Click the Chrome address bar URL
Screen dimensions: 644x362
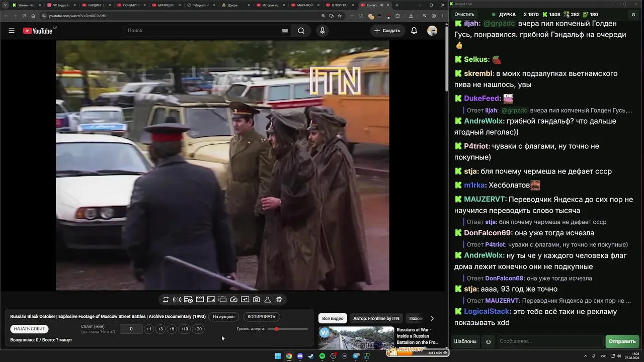77,16
